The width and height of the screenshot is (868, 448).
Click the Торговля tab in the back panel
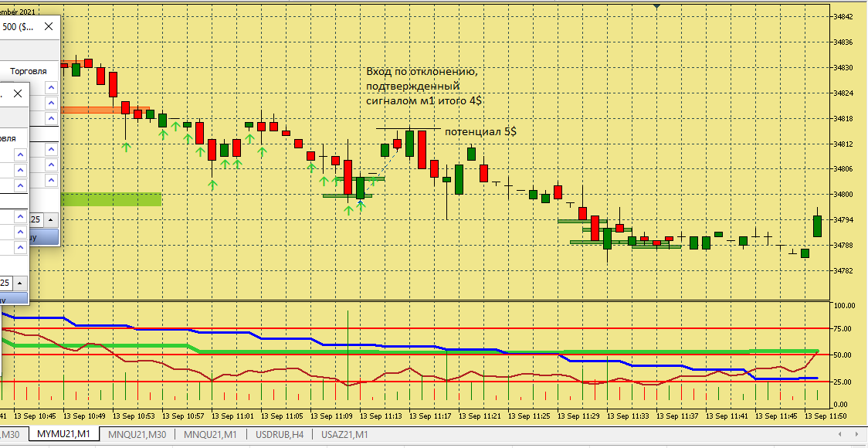click(x=29, y=71)
